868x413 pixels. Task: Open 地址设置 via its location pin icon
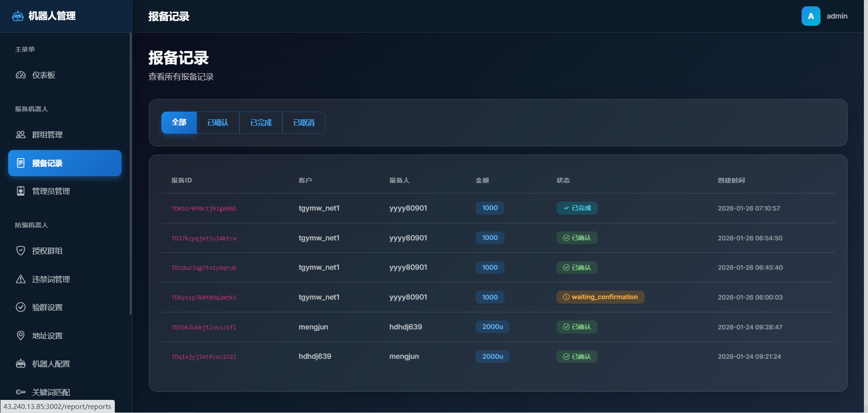[x=21, y=336]
